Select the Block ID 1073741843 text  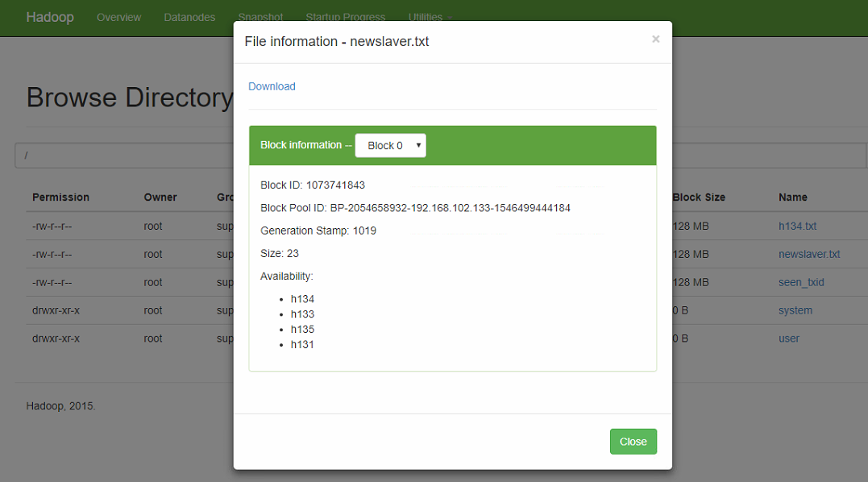click(x=313, y=185)
